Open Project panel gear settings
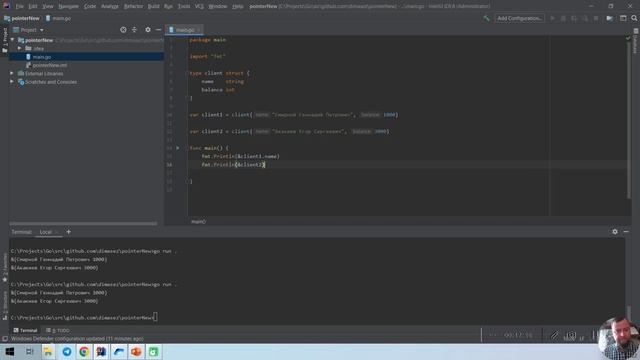 click(x=148, y=30)
